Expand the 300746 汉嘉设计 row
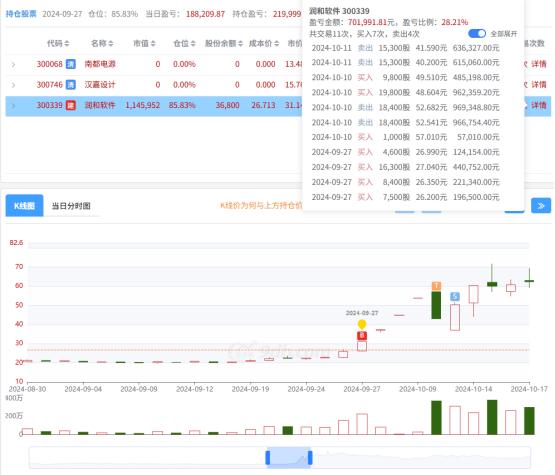 click(x=13, y=85)
